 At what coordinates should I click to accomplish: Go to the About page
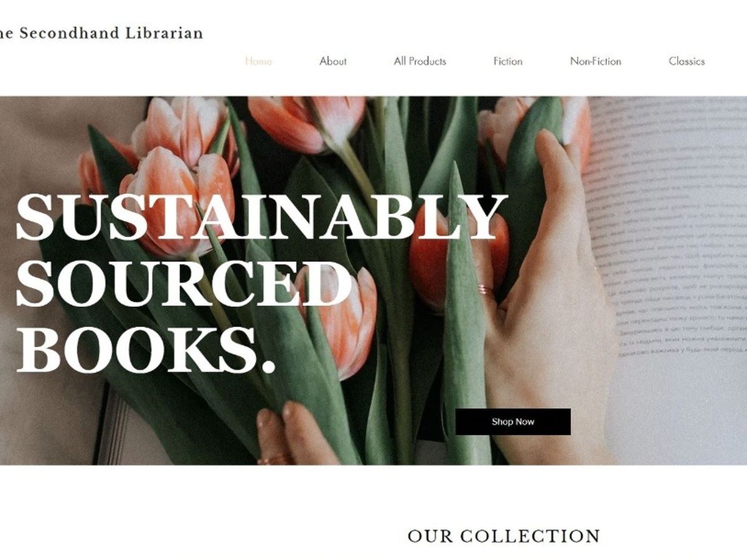click(x=333, y=61)
